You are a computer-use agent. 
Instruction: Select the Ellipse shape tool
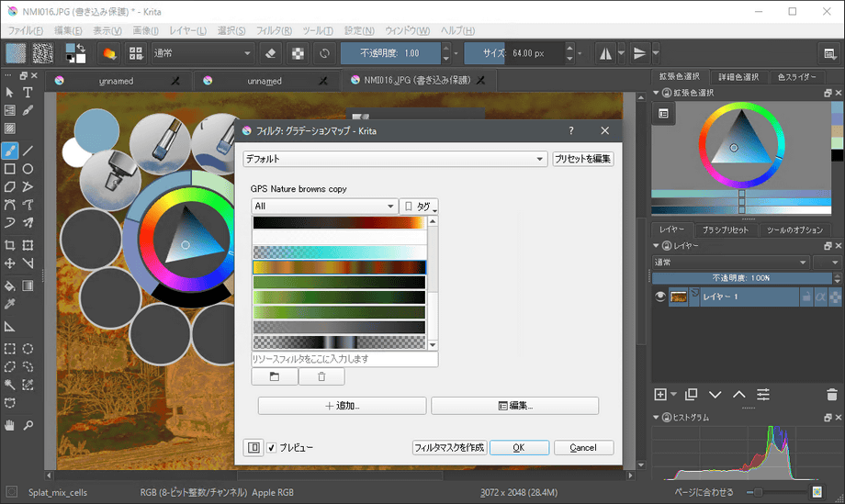(28, 169)
